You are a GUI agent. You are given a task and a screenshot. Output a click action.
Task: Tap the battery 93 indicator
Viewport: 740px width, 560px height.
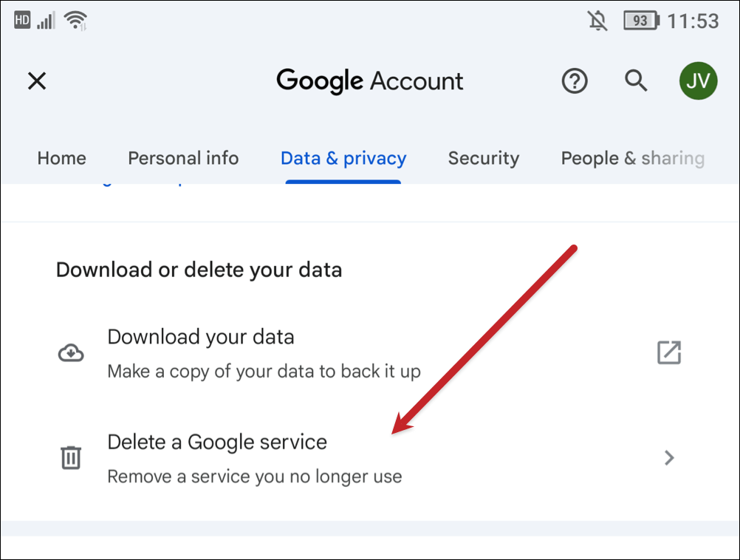[641, 21]
